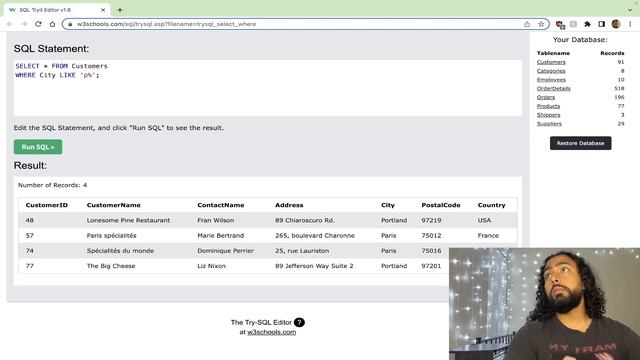The width and height of the screenshot is (640, 360).
Task: Open the Categories table link
Action: (x=551, y=71)
